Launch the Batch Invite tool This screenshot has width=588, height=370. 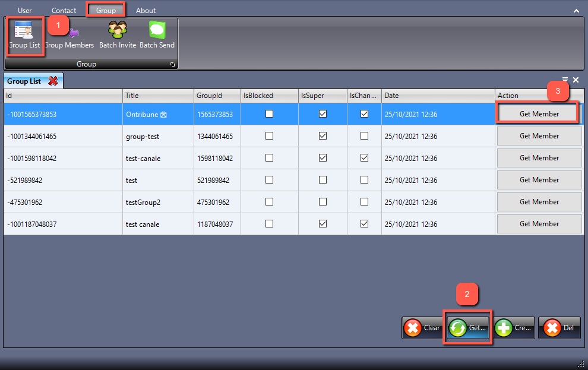[x=117, y=36]
